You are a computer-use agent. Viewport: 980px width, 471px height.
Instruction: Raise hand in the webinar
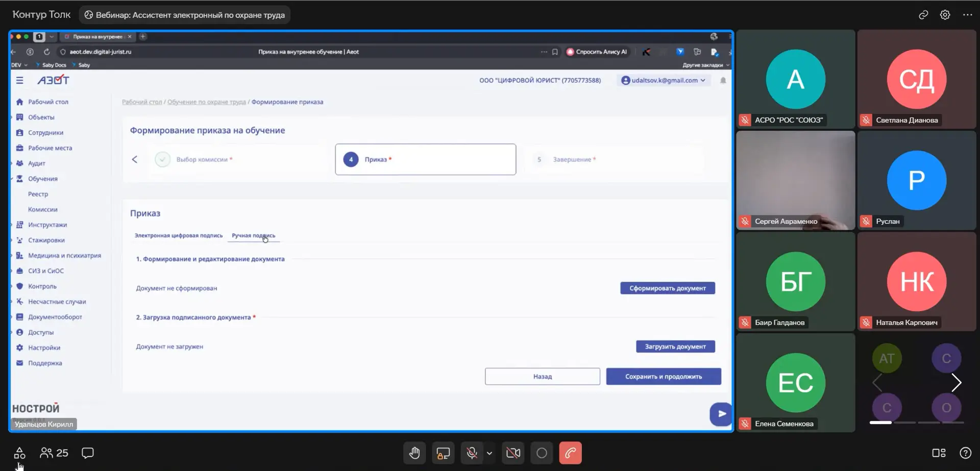tap(414, 453)
